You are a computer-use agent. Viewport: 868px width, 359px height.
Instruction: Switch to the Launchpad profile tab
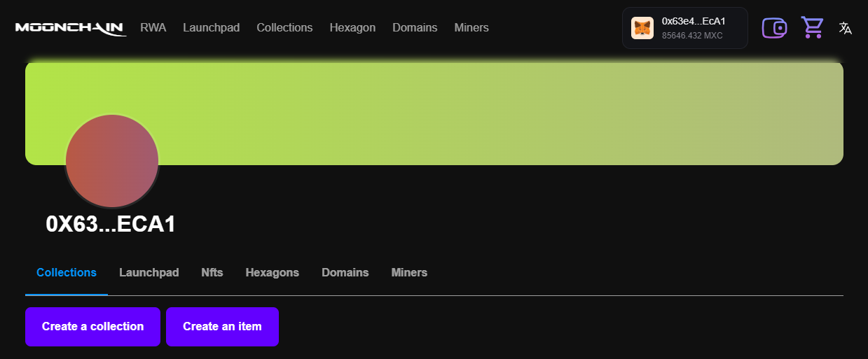click(149, 272)
